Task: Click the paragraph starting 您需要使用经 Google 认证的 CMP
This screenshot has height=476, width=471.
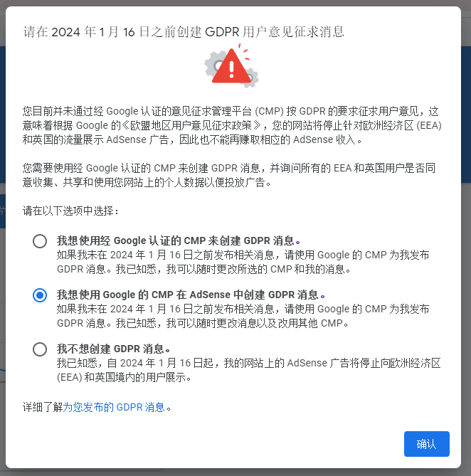Action: (229, 175)
